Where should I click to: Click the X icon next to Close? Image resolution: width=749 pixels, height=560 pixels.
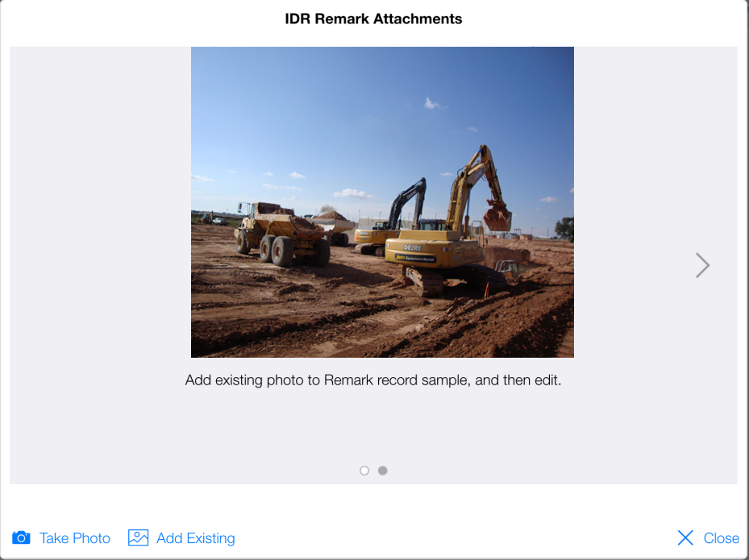click(x=685, y=537)
